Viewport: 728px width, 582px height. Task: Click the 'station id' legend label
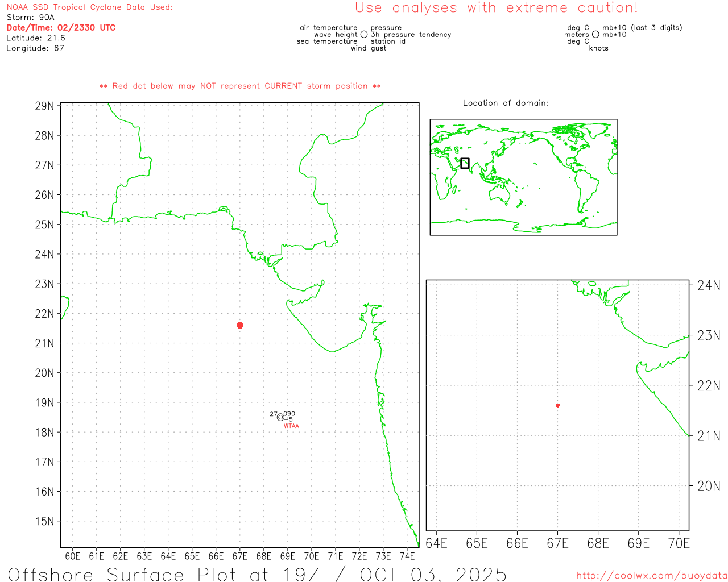click(388, 41)
